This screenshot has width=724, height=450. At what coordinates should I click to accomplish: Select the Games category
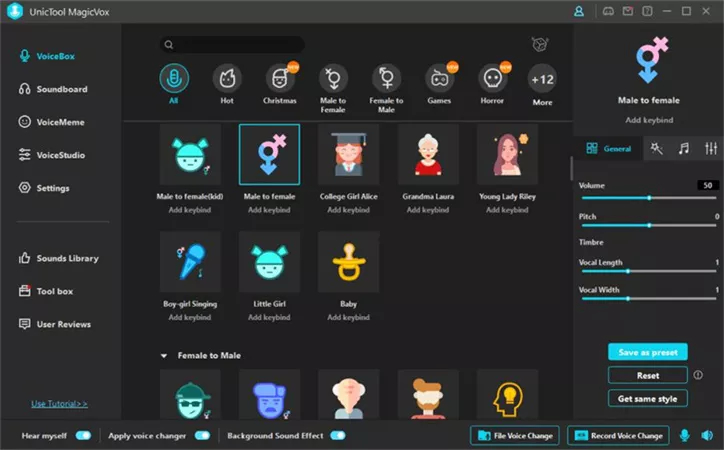click(x=439, y=78)
